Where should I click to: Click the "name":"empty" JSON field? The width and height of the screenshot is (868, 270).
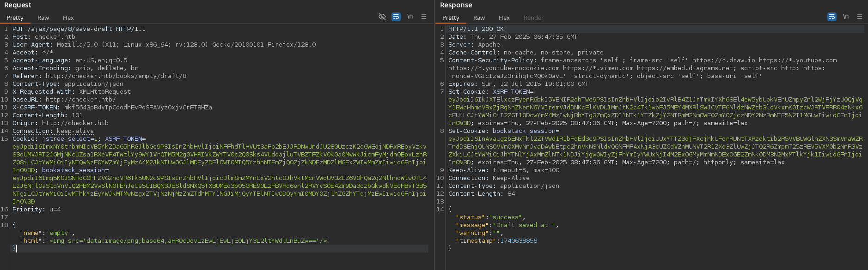(x=47, y=233)
